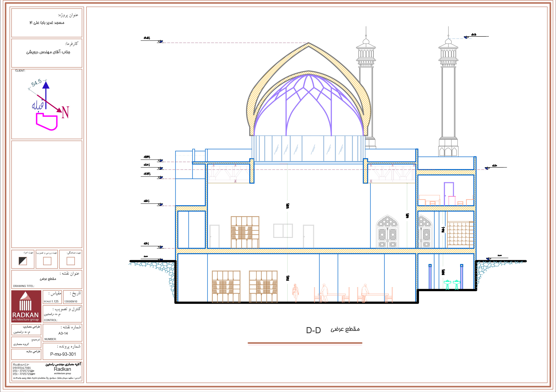Click the طراحی سازه: empty box

(26, 355)
